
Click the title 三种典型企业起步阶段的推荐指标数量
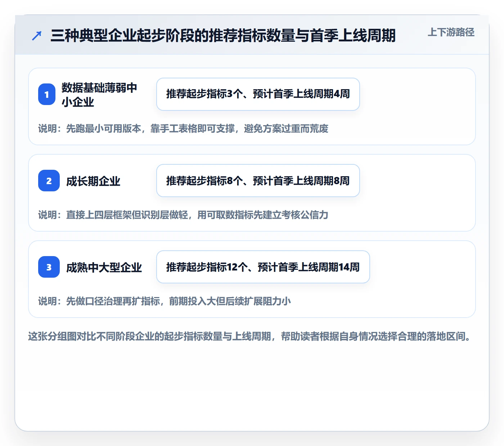[223, 36]
